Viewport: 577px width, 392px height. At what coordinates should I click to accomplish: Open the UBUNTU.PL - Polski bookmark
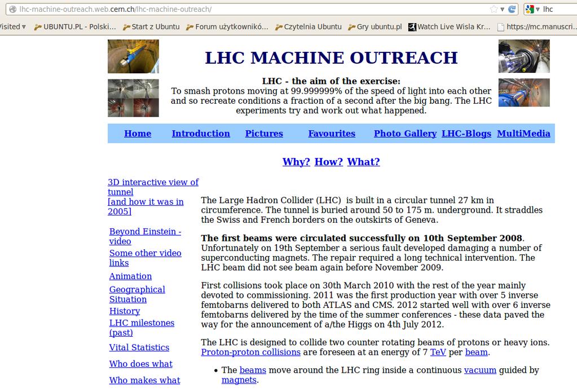coord(74,27)
